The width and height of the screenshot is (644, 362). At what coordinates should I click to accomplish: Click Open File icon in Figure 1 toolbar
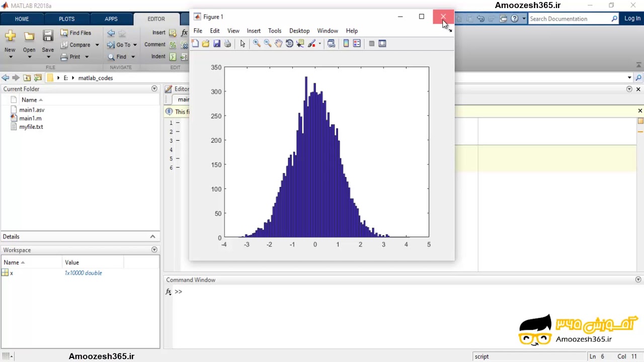click(206, 44)
